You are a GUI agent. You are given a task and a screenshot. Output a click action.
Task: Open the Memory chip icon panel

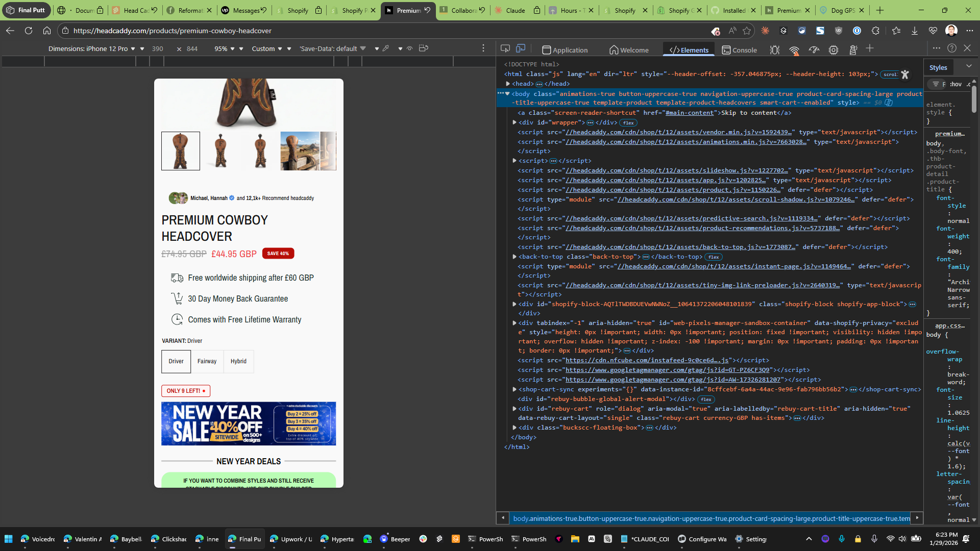pyautogui.click(x=834, y=50)
